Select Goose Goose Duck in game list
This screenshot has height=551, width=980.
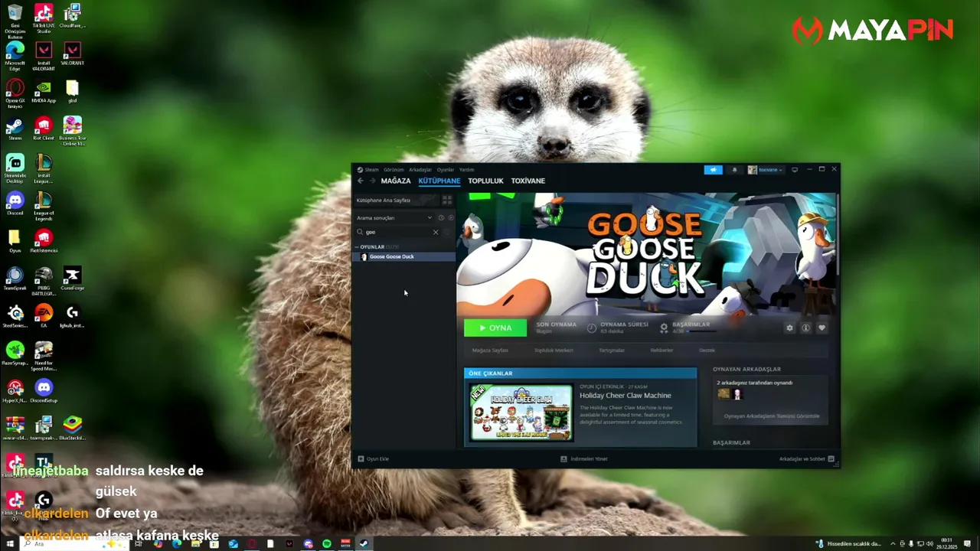[404, 256]
